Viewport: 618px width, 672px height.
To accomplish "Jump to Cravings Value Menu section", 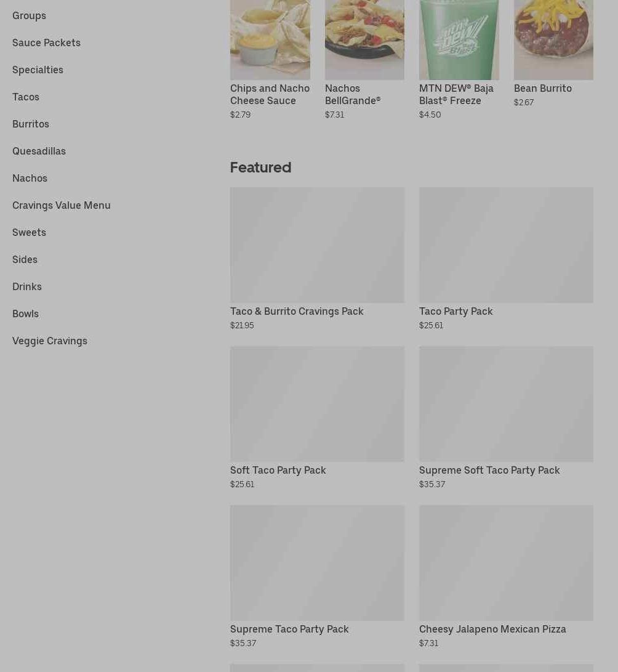I will [61, 205].
